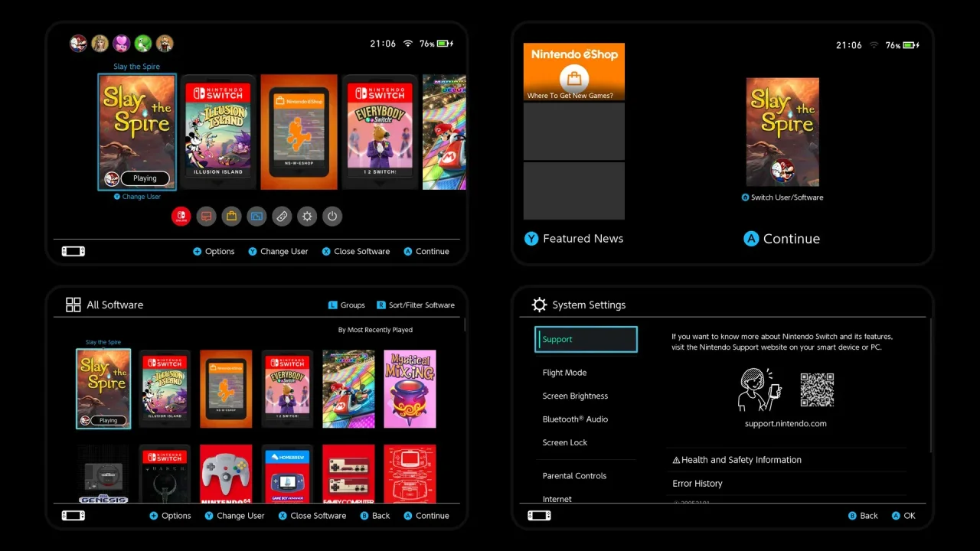
Task: Click Change User in the home menu footer
Action: 278,251
